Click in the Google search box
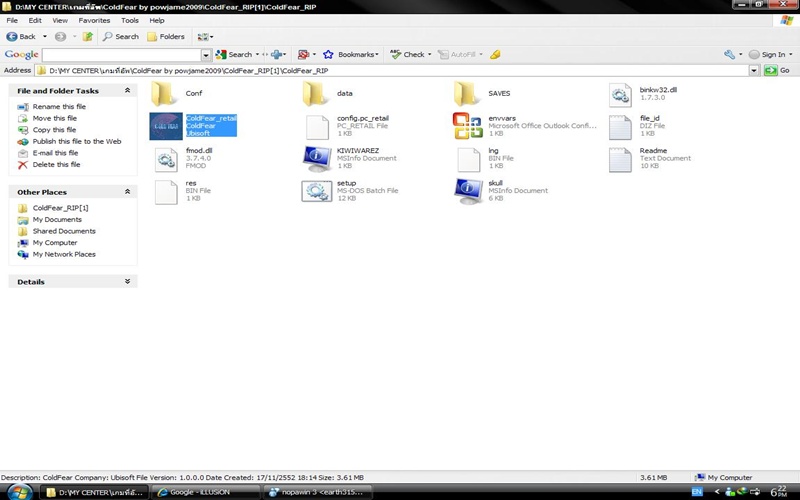This screenshot has width=800, height=500. pyautogui.click(x=122, y=55)
